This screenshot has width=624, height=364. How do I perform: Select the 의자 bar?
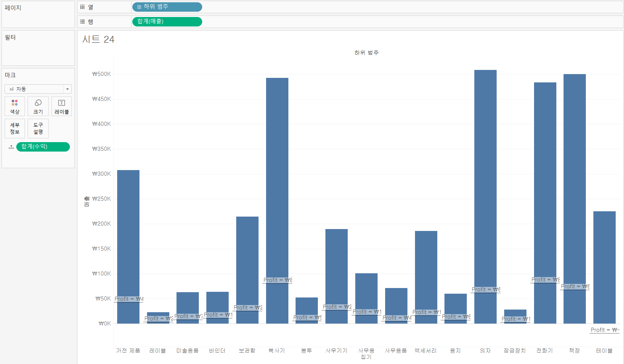coord(485,197)
